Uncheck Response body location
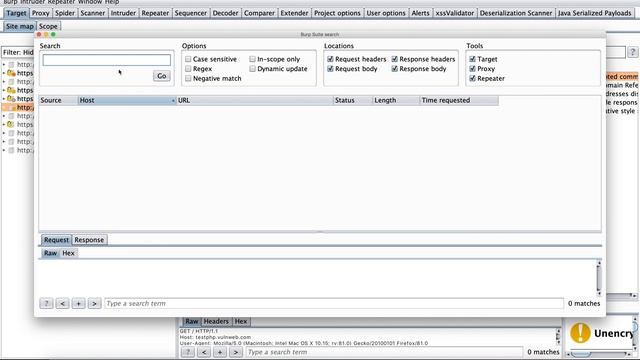Image resolution: width=640 pixels, height=360 pixels. (395, 69)
